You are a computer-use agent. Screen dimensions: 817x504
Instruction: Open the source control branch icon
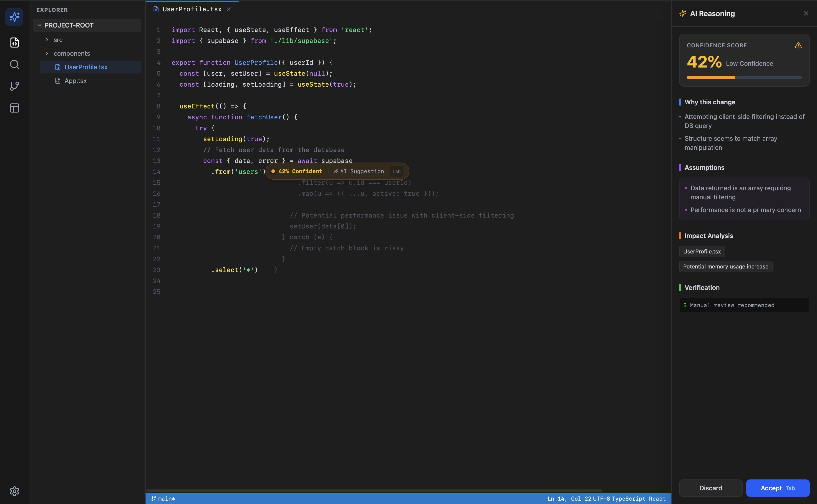[x=14, y=86]
